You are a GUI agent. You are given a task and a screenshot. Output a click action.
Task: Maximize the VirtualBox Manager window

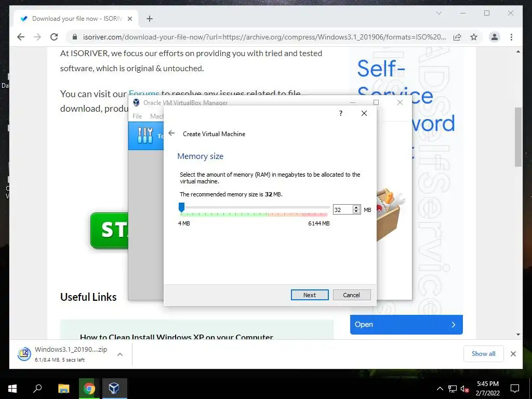tap(376, 102)
